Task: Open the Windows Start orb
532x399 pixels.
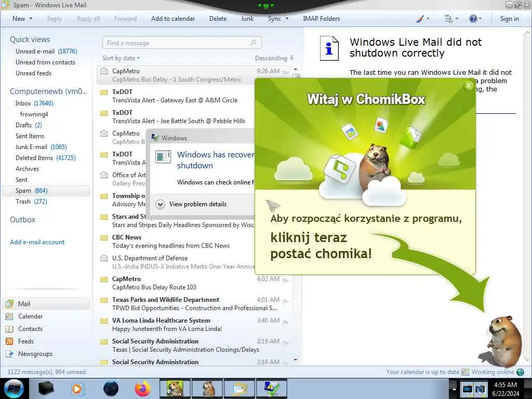Action: (x=14, y=389)
